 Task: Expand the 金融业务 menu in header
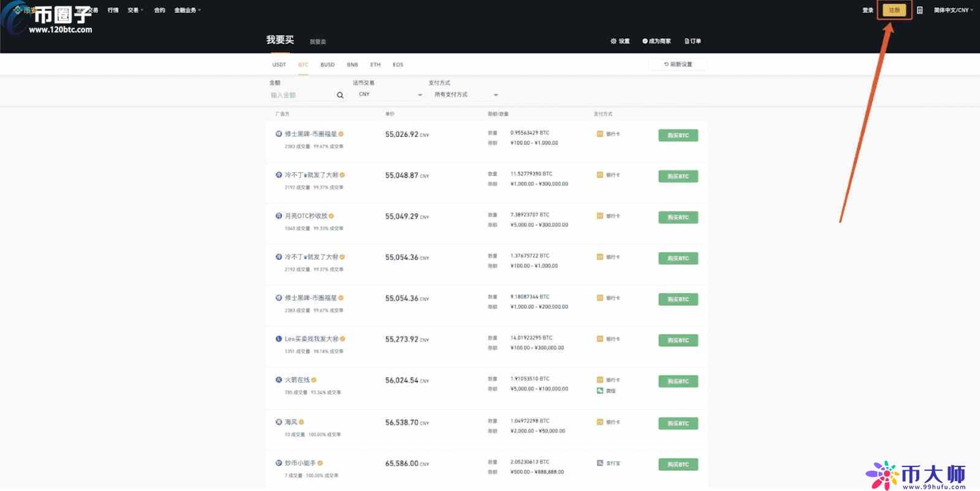coord(187,10)
